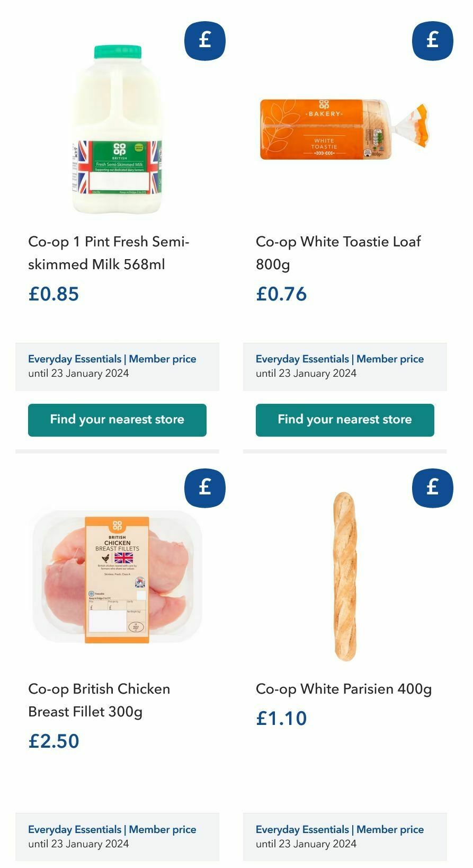
Task: Select the Co-op 1 Pint Semi-skimmed Milk title
Action: (109, 253)
